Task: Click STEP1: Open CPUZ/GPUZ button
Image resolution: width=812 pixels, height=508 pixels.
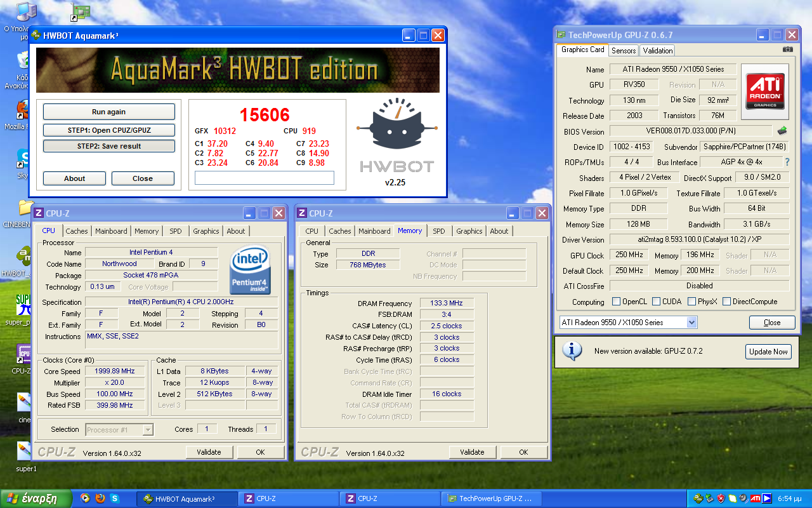Action: click(x=108, y=130)
